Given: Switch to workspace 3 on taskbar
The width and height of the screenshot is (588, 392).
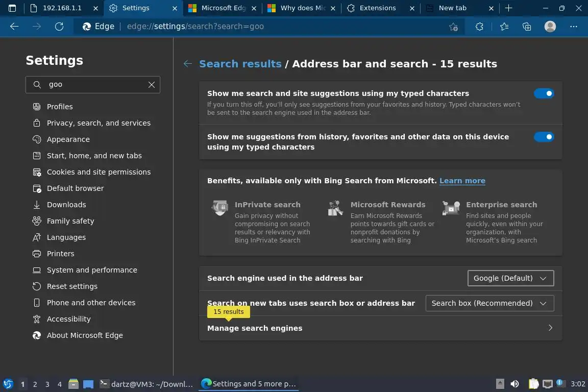Looking at the screenshot, I should click(47, 384).
